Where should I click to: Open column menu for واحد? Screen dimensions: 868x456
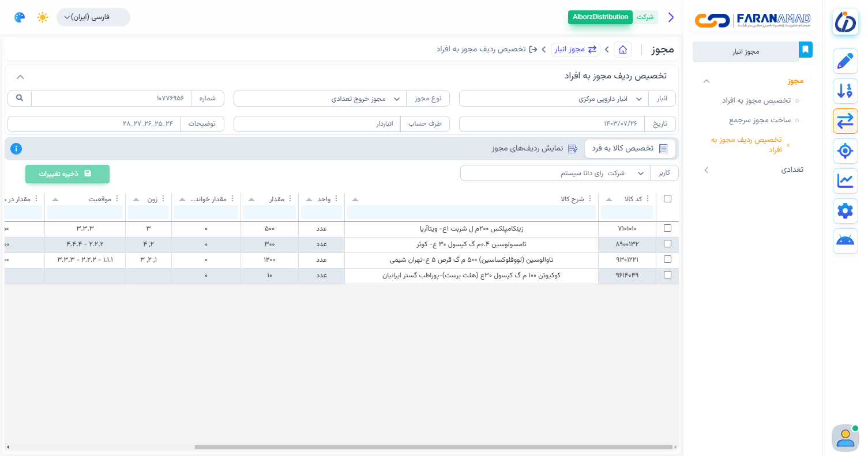coord(336,199)
